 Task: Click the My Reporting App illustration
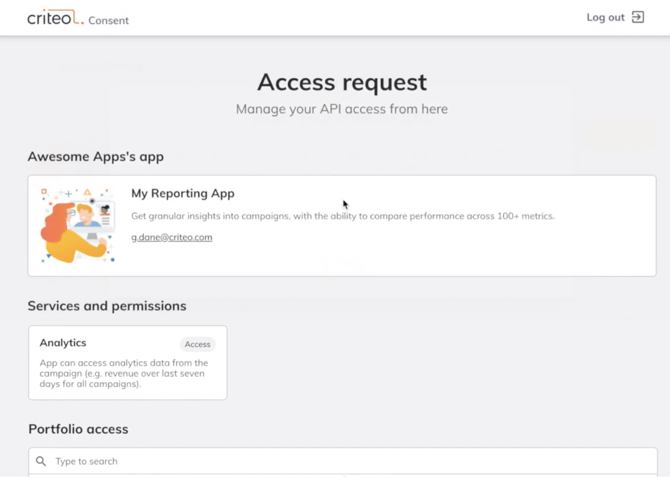coord(78,225)
